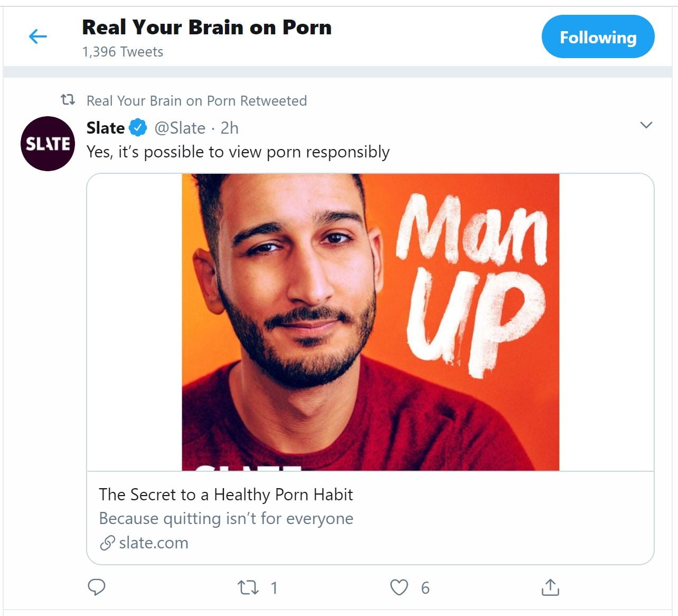Open the Man Up card image

tap(370, 322)
